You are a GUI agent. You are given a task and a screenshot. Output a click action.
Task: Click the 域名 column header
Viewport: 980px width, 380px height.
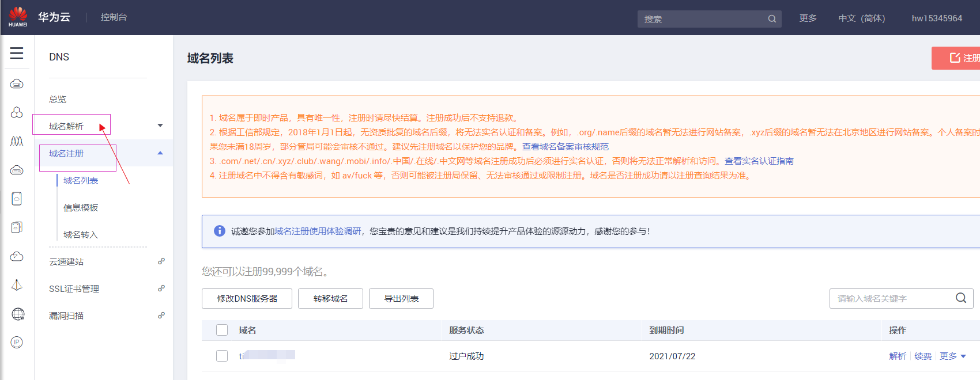click(247, 330)
